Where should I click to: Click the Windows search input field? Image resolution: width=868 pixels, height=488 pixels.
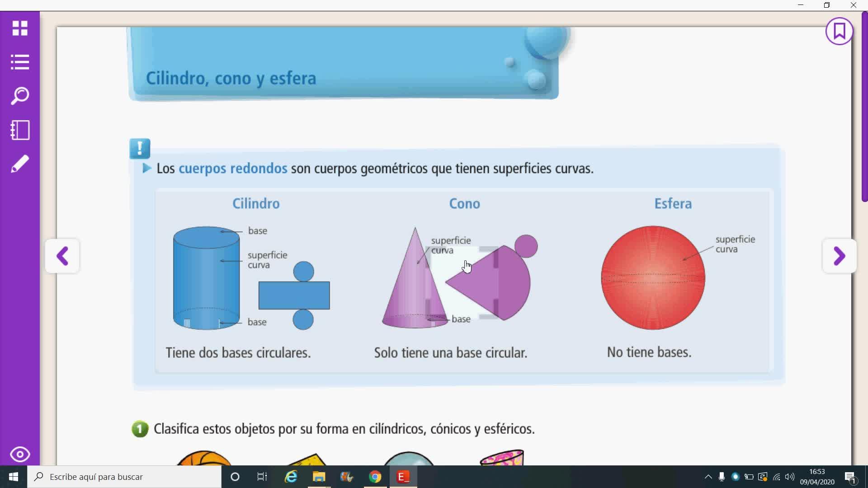coord(124,477)
